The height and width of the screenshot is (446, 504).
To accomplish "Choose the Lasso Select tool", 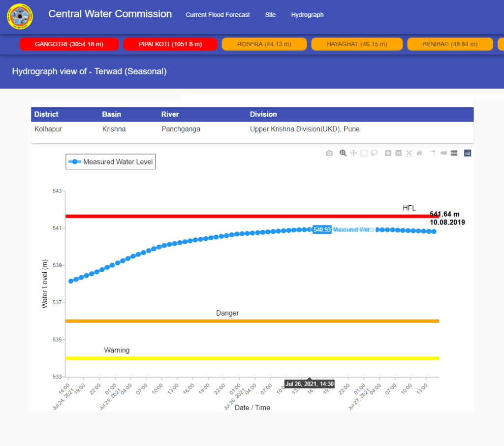I will (374, 153).
